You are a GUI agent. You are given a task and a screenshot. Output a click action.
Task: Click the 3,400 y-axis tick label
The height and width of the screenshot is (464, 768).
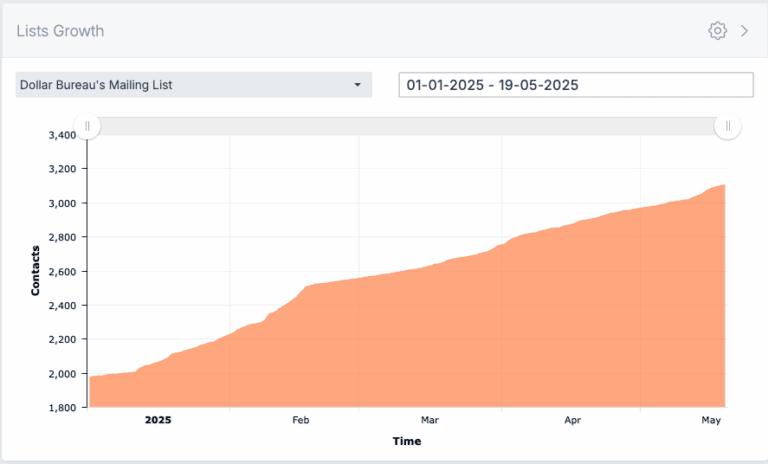[62, 135]
